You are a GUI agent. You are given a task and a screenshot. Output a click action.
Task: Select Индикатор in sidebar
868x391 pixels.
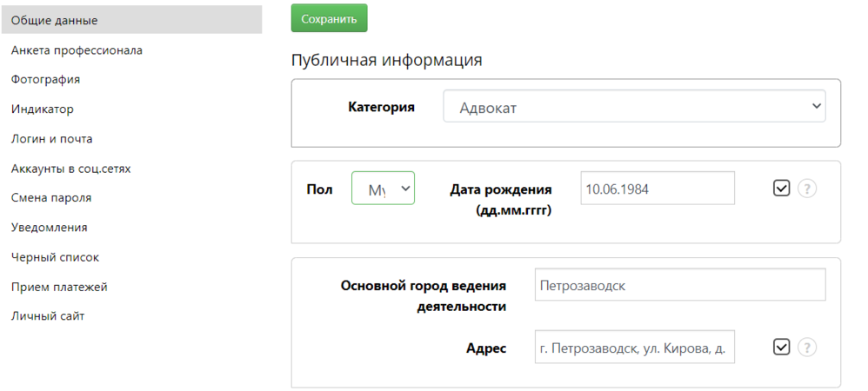click(x=42, y=109)
